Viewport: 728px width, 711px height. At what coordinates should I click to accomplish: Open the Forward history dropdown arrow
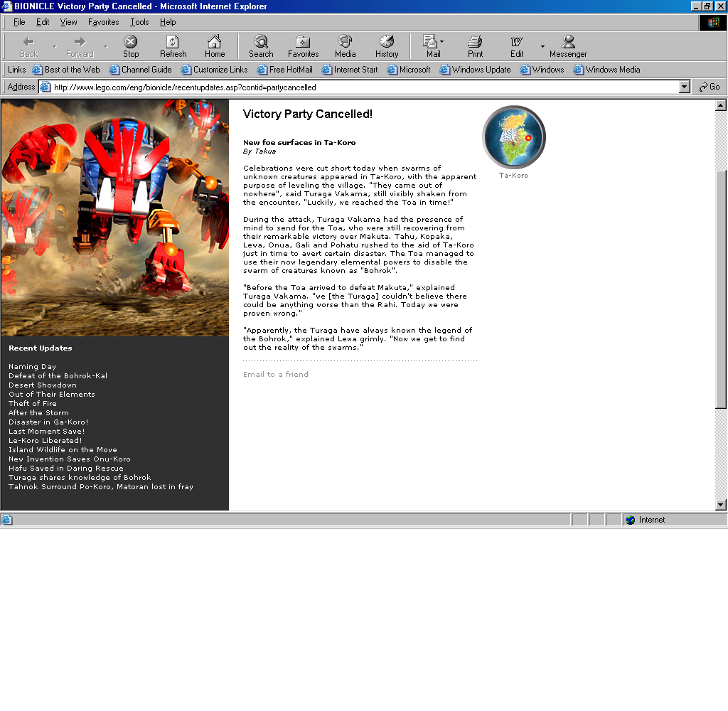tap(105, 47)
